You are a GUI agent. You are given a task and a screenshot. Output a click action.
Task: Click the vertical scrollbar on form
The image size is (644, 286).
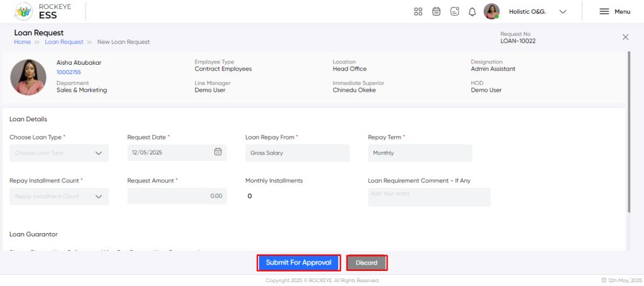[x=629, y=131]
